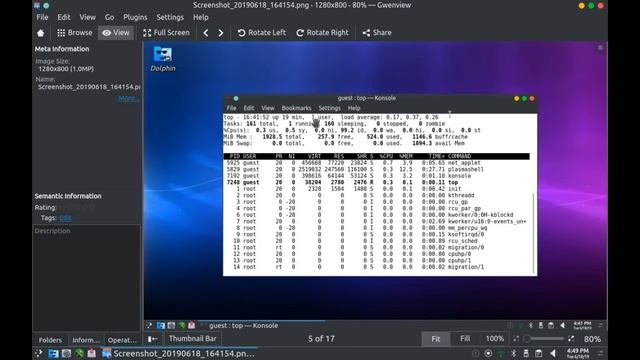Launch Dolphin from the taskbar
This screenshot has height=360, width=640.
pyautogui.click(x=53, y=353)
